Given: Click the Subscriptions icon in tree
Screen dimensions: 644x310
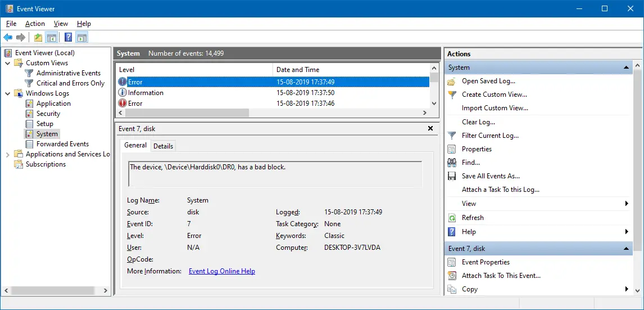Looking at the screenshot, I should coord(19,164).
